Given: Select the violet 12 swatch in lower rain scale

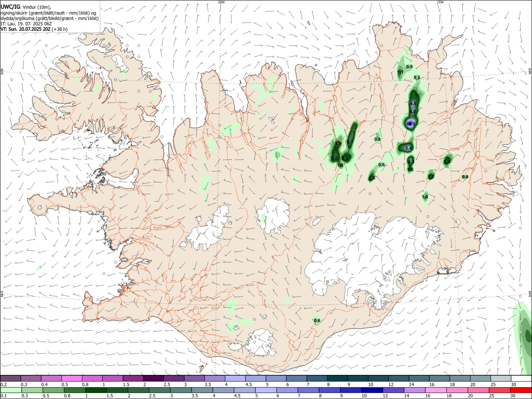Looking at the screenshot, I should pos(393,390).
